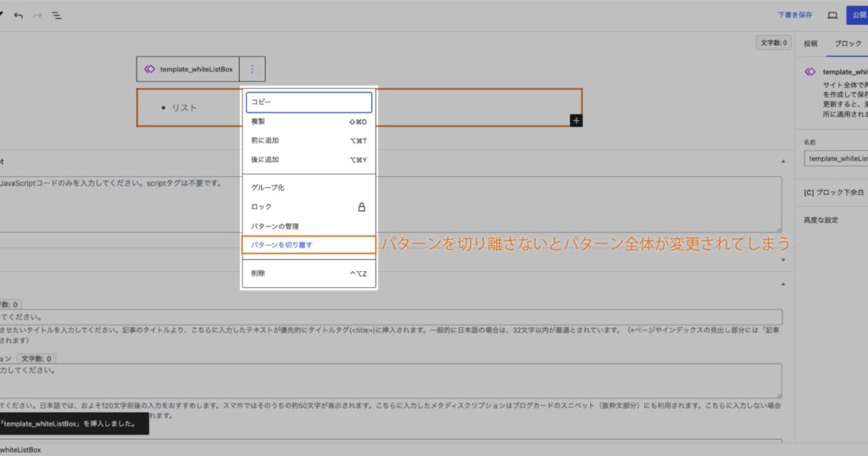Click the 下書き保存 link

795,15
